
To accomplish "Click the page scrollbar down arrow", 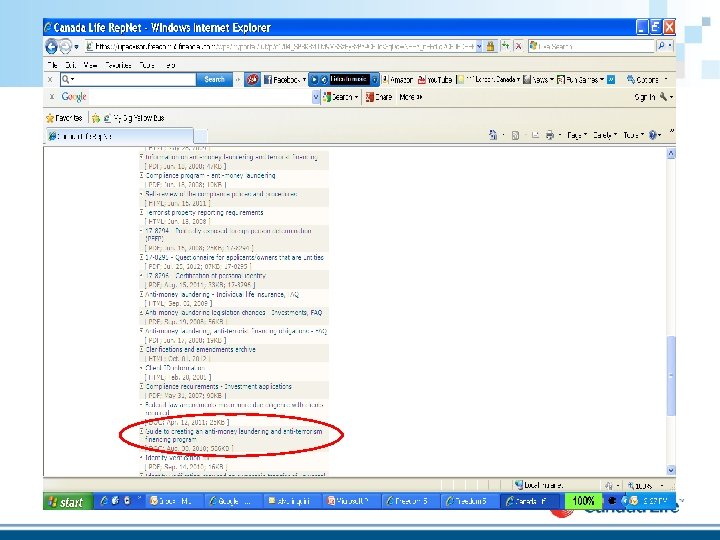I will pos(671,470).
